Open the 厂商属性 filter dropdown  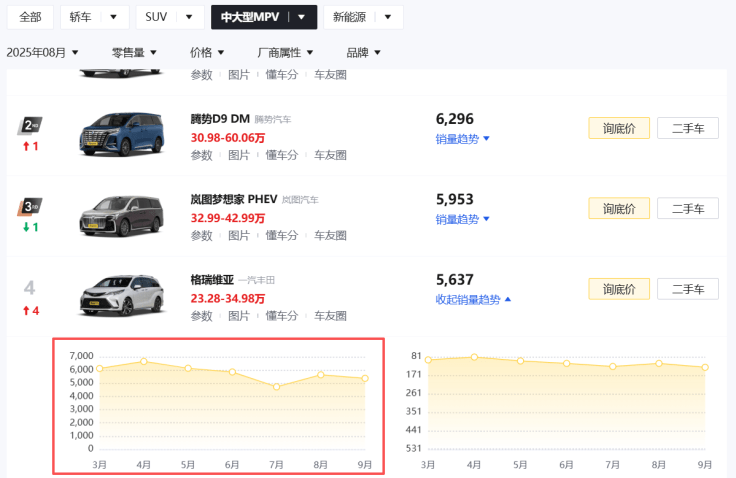point(285,53)
